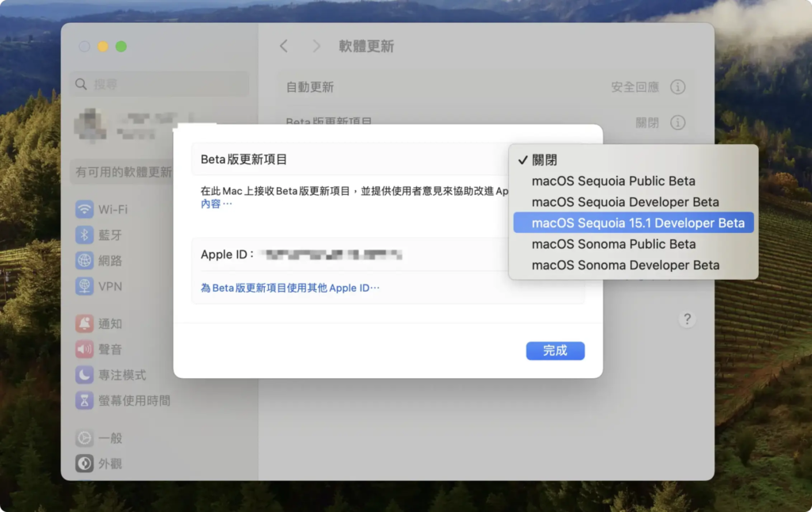
Task: Open info for Beta 版更新項目 row
Action: pyautogui.click(x=677, y=123)
